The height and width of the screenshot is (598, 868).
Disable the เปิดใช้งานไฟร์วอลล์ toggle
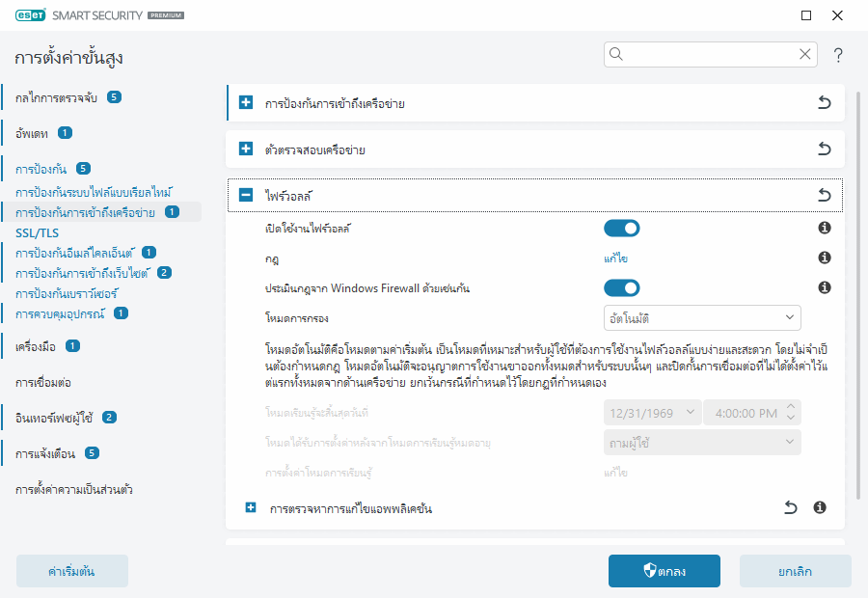(x=621, y=228)
